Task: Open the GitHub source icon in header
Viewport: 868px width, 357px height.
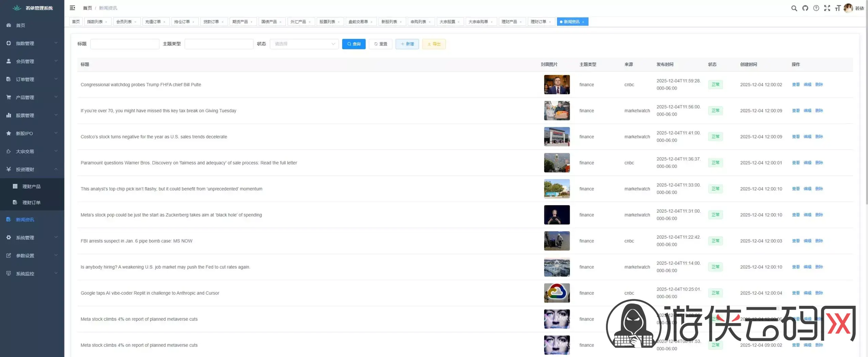Action: tap(805, 8)
